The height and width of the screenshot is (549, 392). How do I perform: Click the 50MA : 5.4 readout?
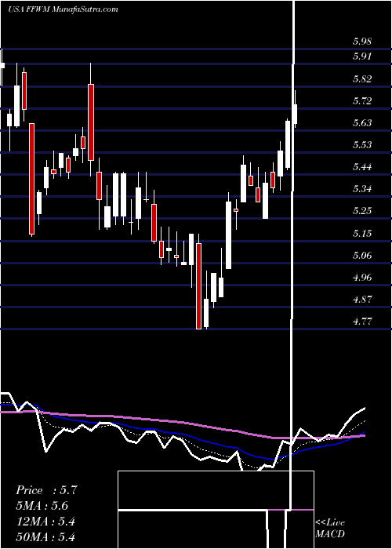(45, 536)
